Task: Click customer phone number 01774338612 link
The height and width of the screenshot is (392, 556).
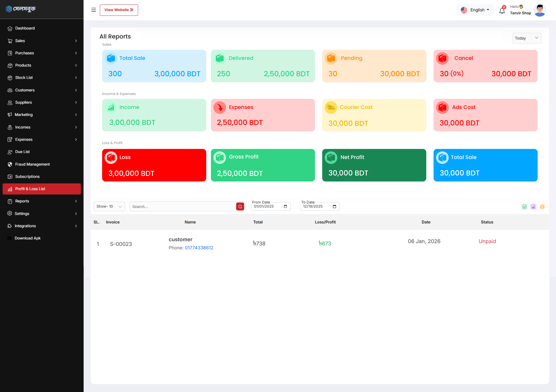Action: 199,248
